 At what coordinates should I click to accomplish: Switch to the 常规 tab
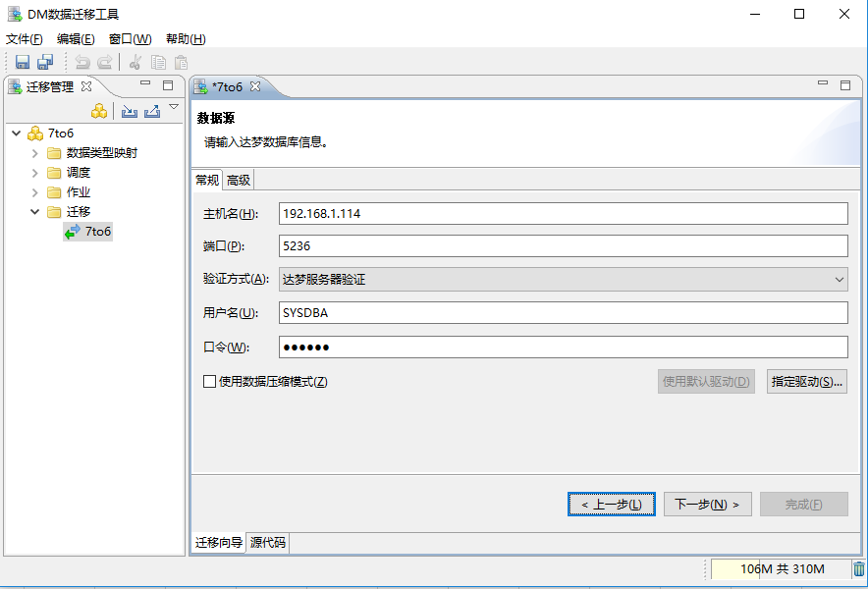coord(207,180)
